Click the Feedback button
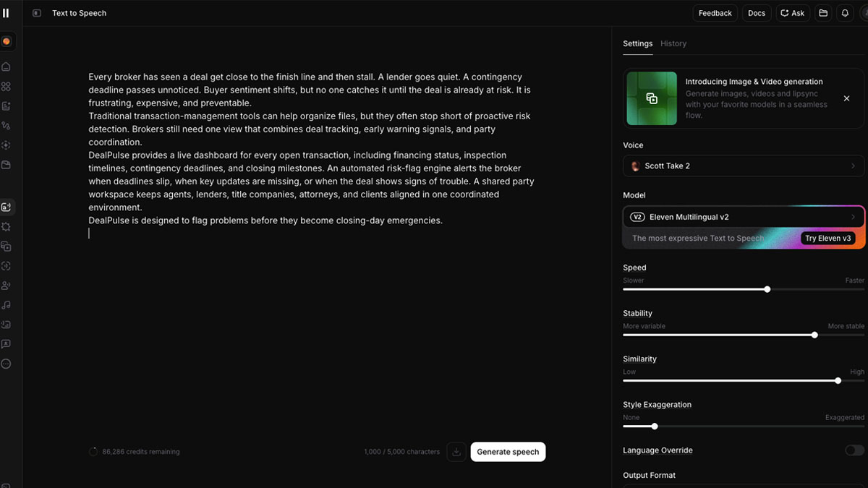The height and width of the screenshot is (488, 868). 715,13
